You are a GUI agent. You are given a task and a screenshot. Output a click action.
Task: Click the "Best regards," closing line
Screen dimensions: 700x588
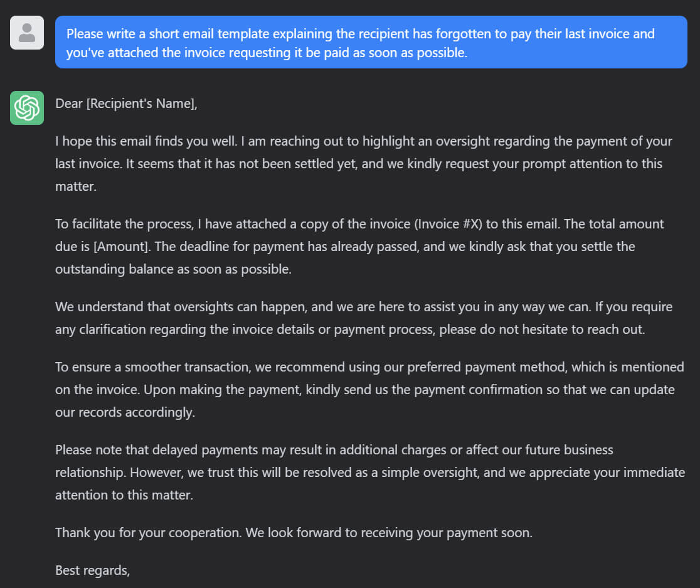[92, 570]
